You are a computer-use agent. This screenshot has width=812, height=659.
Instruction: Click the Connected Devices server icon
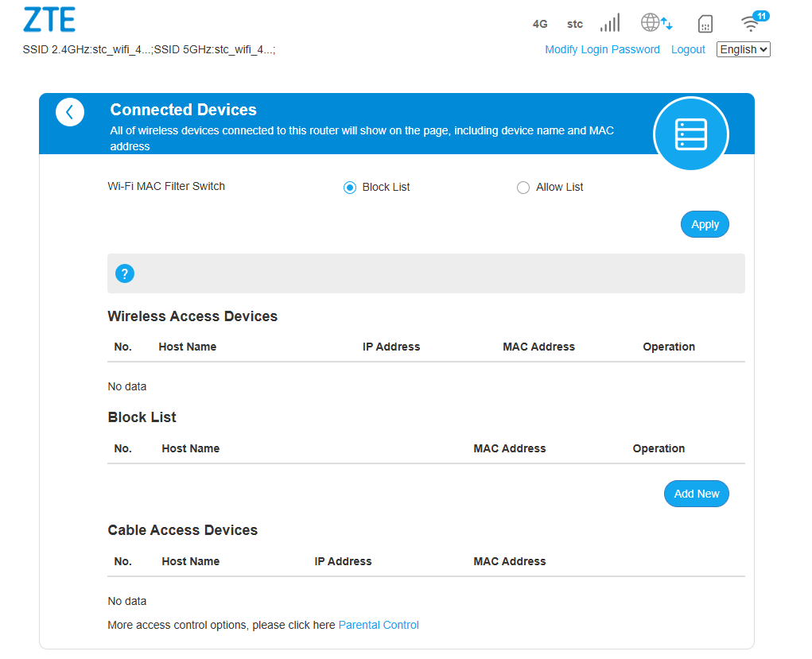tap(690, 134)
